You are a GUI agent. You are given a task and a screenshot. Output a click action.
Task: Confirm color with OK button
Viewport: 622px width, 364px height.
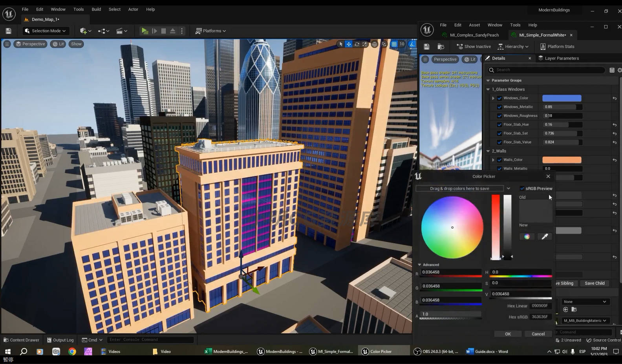(x=508, y=334)
